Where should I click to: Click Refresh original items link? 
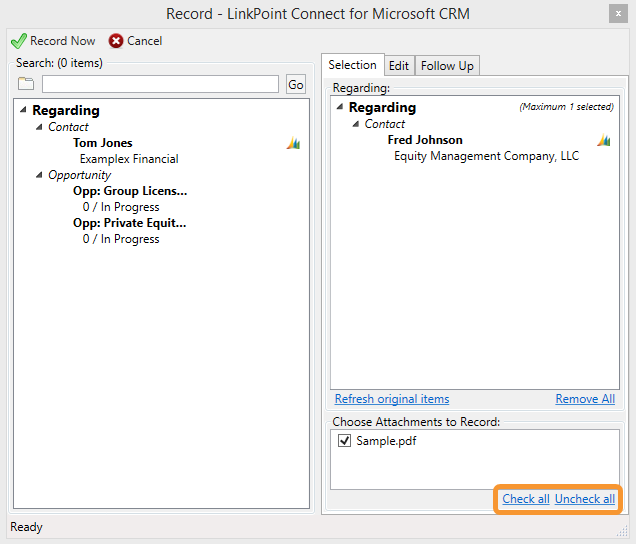(392, 399)
